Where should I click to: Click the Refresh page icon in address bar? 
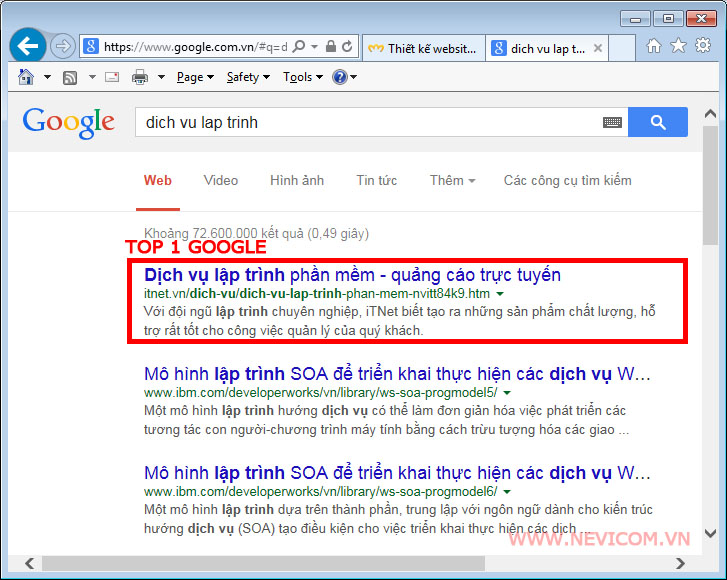point(347,46)
